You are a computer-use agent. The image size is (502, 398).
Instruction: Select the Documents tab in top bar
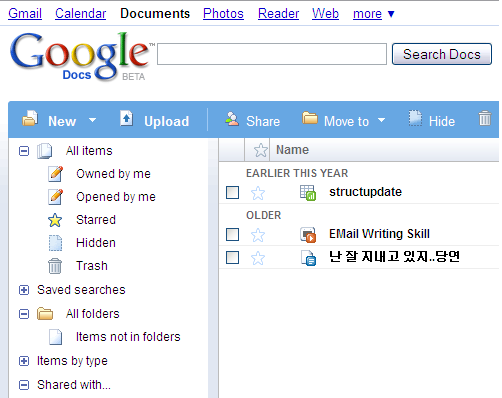point(155,14)
